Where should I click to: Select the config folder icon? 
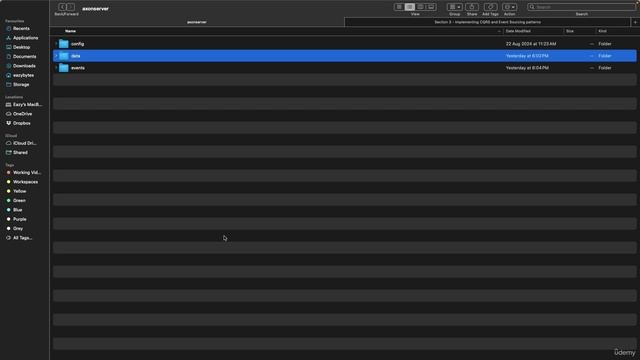(x=64, y=44)
